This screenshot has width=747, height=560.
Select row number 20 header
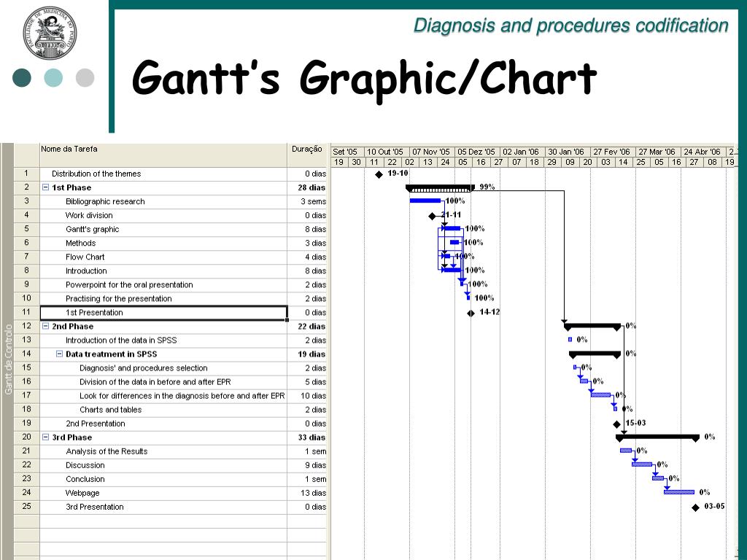[x=27, y=437]
